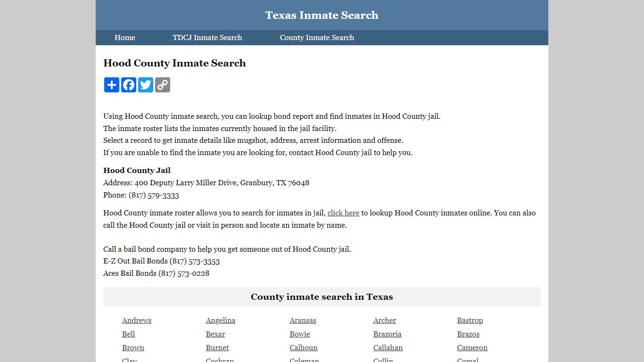This screenshot has width=644, height=362.
Task: Open the Bastrop county link
Action: click(x=470, y=320)
